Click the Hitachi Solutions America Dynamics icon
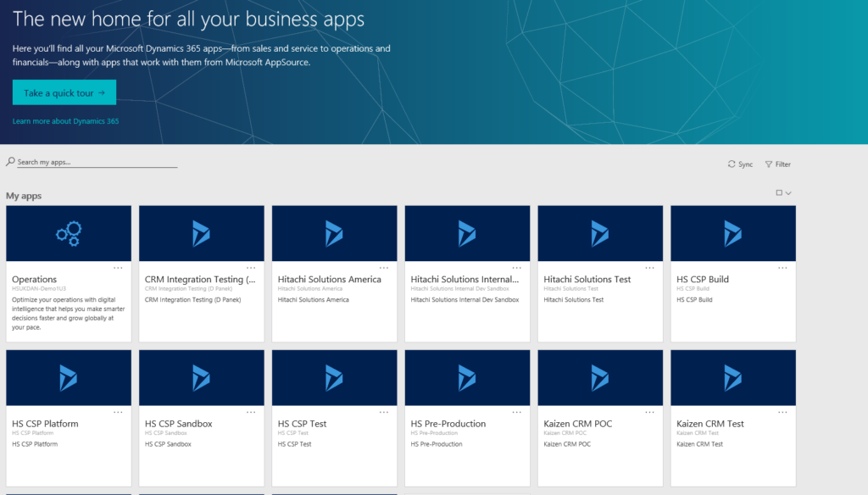This screenshot has width=868, height=495. pyautogui.click(x=334, y=234)
